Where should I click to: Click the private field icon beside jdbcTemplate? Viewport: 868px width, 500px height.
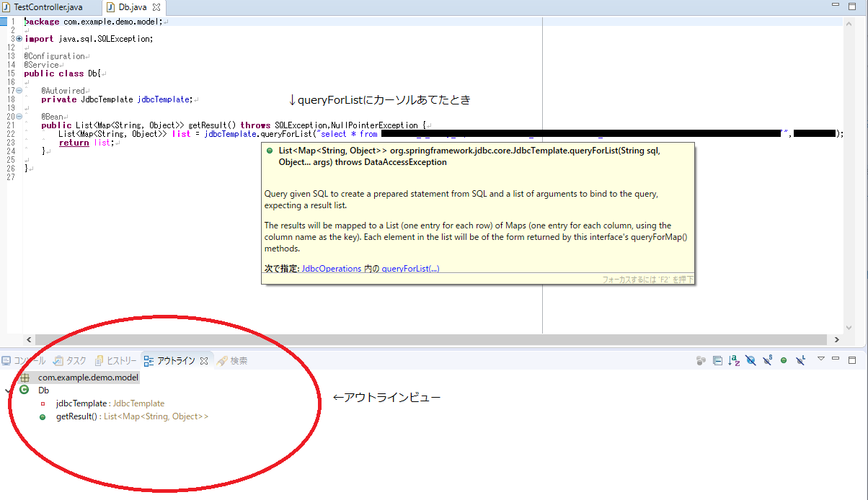click(43, 403)
